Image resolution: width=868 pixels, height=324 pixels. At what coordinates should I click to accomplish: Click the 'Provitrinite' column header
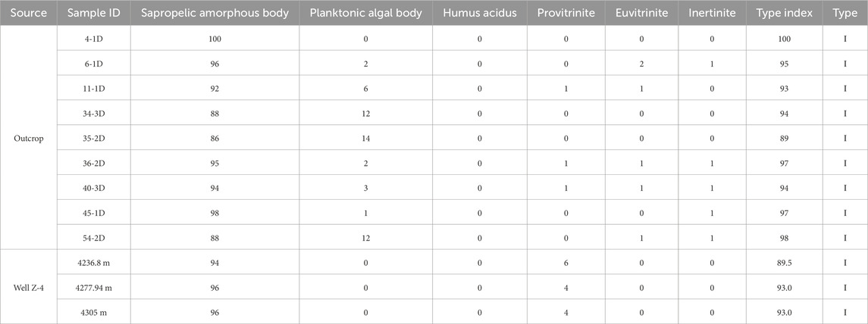564,14
